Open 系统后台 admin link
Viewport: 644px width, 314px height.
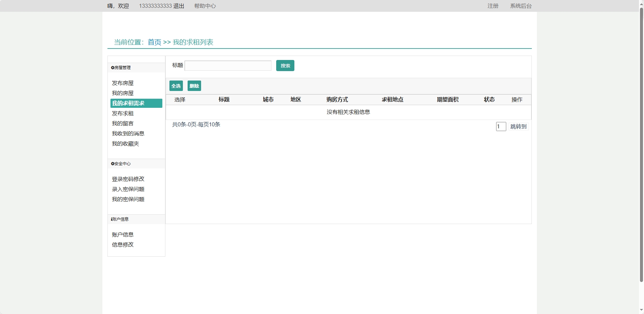(x=520, y=6)
